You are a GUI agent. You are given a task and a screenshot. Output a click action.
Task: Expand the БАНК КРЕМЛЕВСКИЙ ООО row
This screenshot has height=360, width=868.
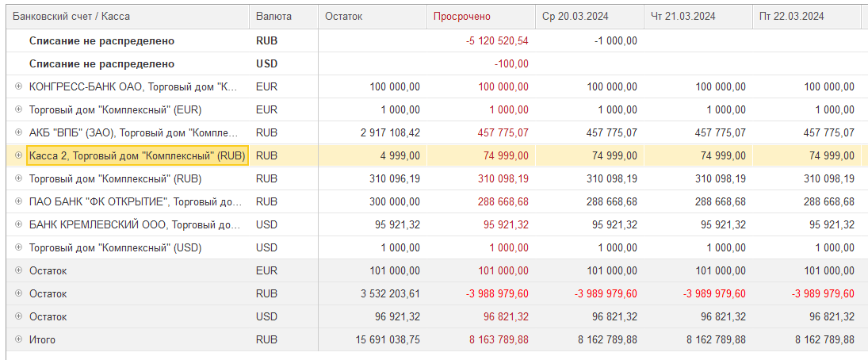coord(18,224)
